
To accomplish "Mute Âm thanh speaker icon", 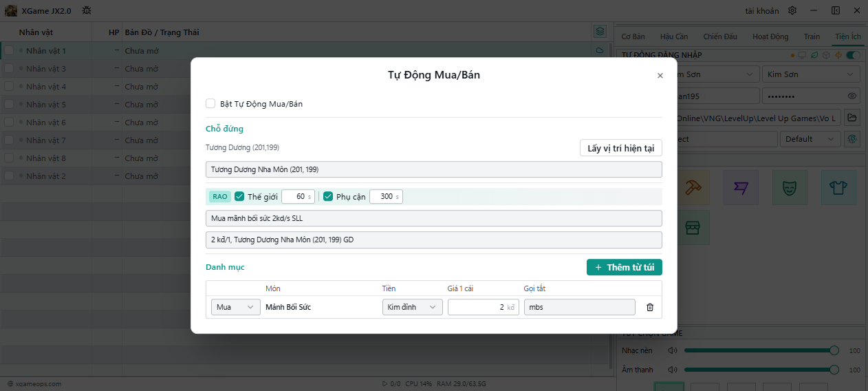I will pos(672,370).
